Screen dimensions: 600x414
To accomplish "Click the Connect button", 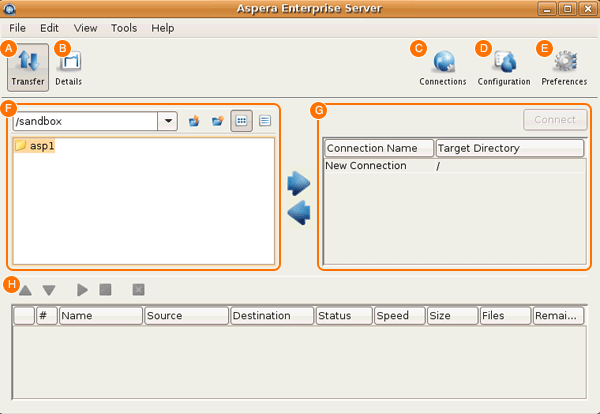I will tap(555, 120).
